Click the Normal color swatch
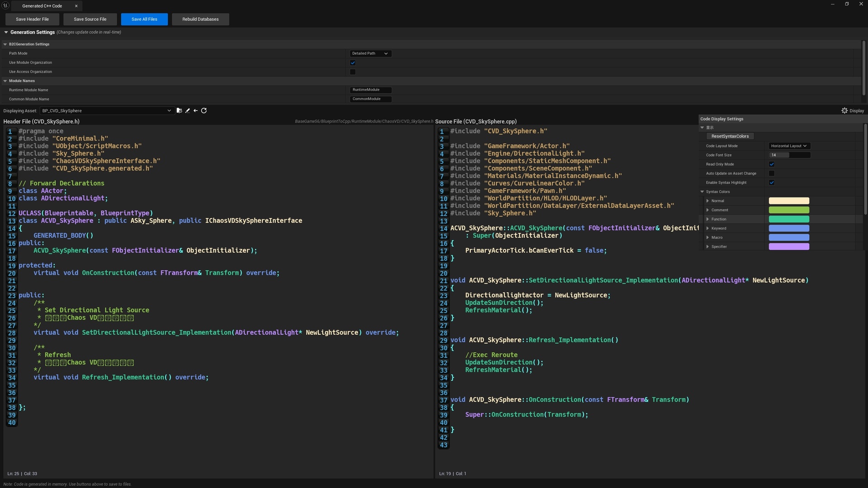 tap(789, 201)
